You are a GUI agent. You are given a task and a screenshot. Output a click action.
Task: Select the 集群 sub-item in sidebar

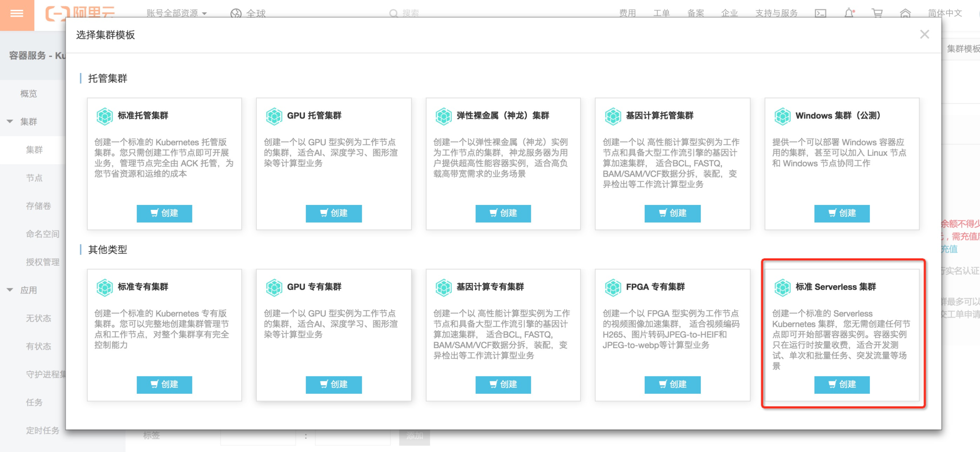click(x=34, y=150)
